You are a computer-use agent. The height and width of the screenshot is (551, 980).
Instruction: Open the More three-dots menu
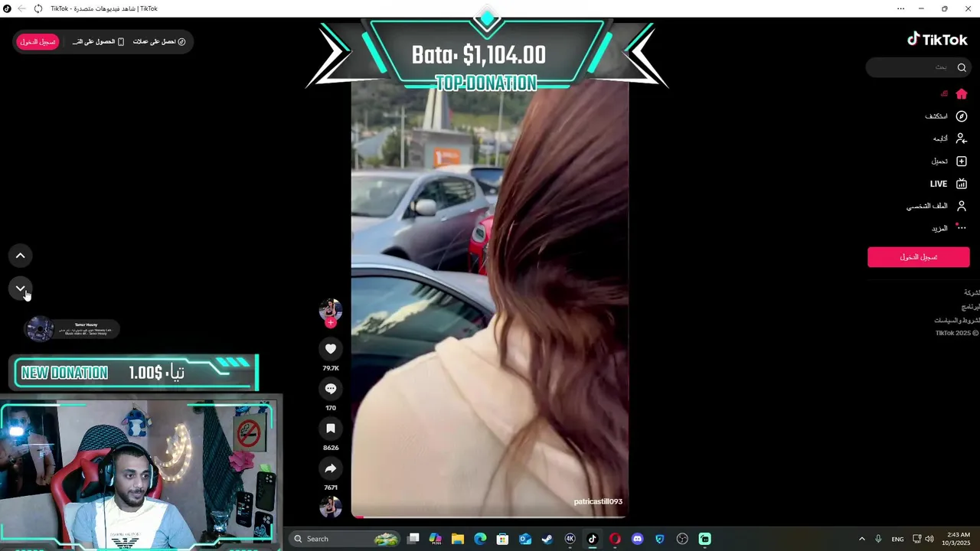pyautogui.click(x=961, y=227)
